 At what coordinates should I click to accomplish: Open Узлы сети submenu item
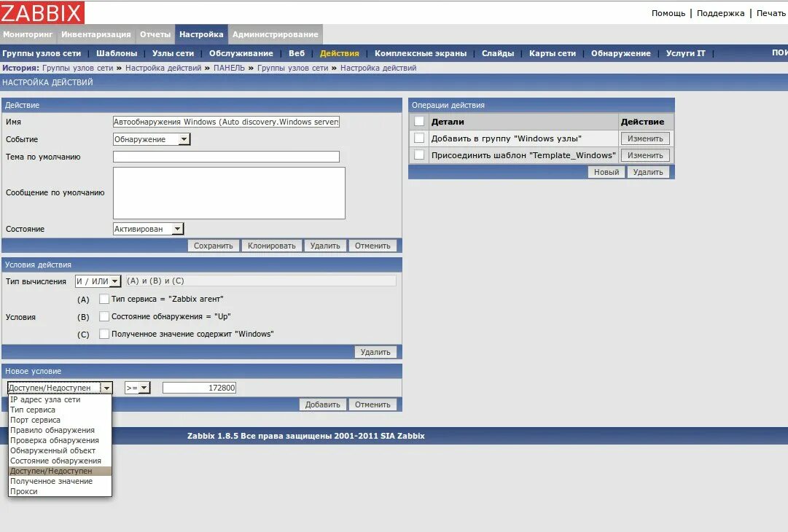(173, 53)
